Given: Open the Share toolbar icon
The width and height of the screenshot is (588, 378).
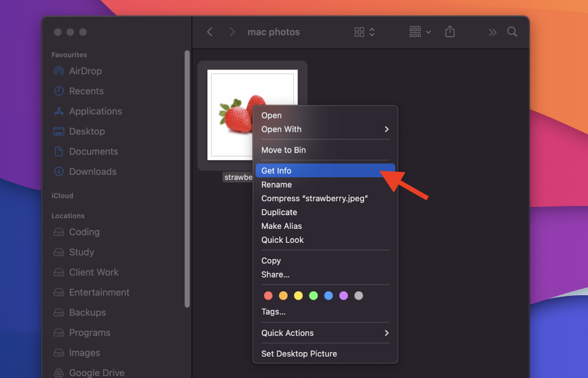Looking at the screenshot, I should click(x=450, y=32).
